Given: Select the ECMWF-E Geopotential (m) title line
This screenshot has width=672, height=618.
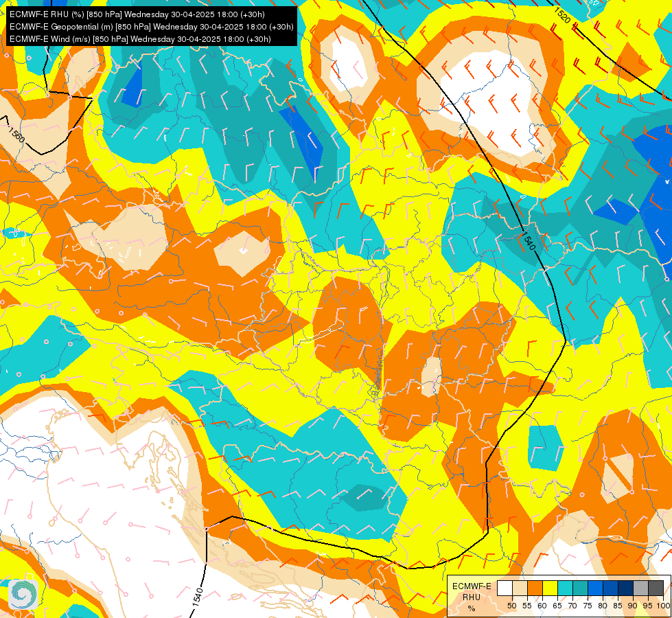Looking at the screenshot, I should (x=151, y=27).
